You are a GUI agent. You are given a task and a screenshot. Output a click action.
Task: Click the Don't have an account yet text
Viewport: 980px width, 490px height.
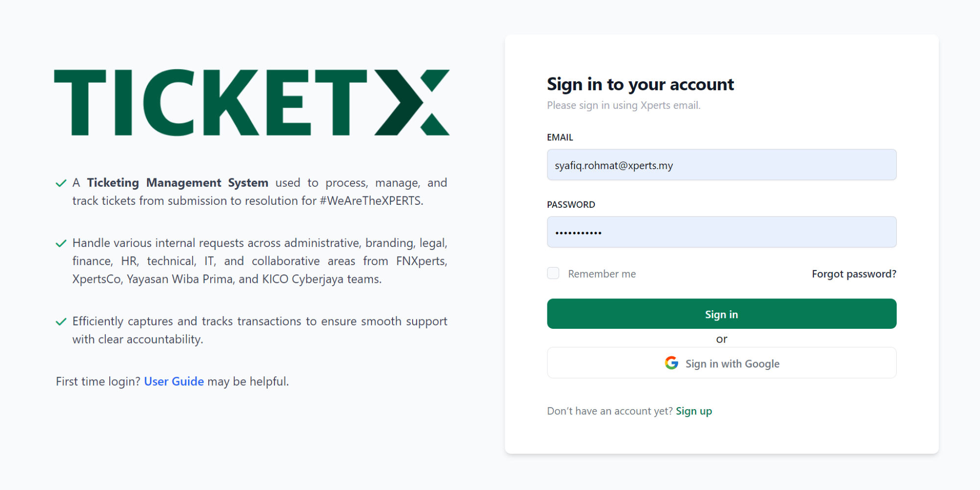[x=610, y=411]
